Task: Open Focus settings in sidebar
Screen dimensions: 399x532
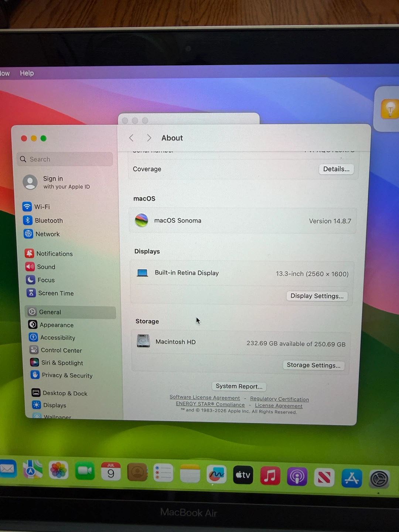Action: coord(40,280)
